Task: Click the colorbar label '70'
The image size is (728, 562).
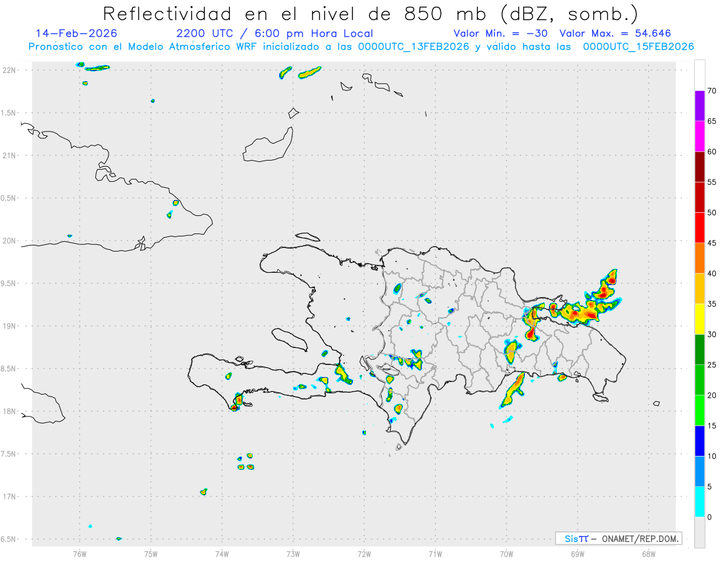Action: pyautogui.click(x=712, y=91)
